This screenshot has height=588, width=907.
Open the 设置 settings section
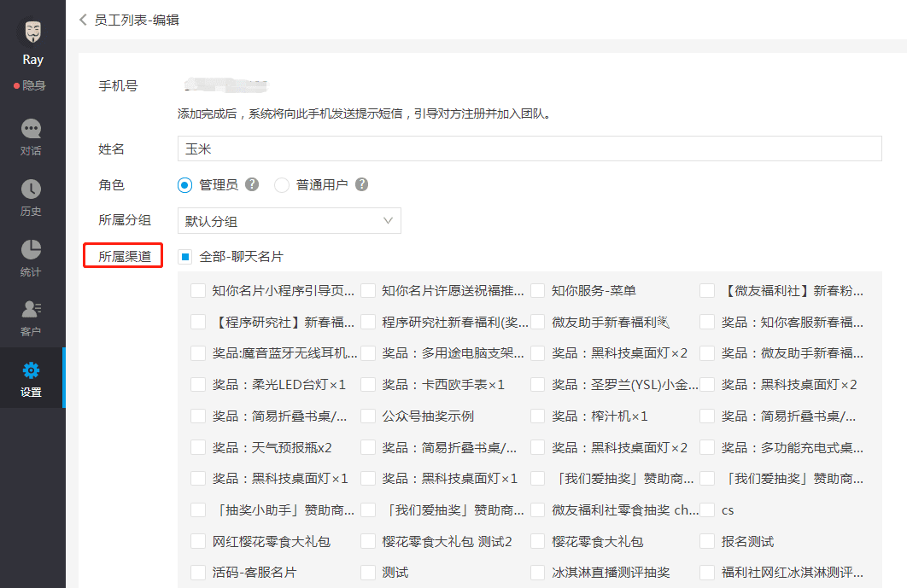tap(32, 379)
